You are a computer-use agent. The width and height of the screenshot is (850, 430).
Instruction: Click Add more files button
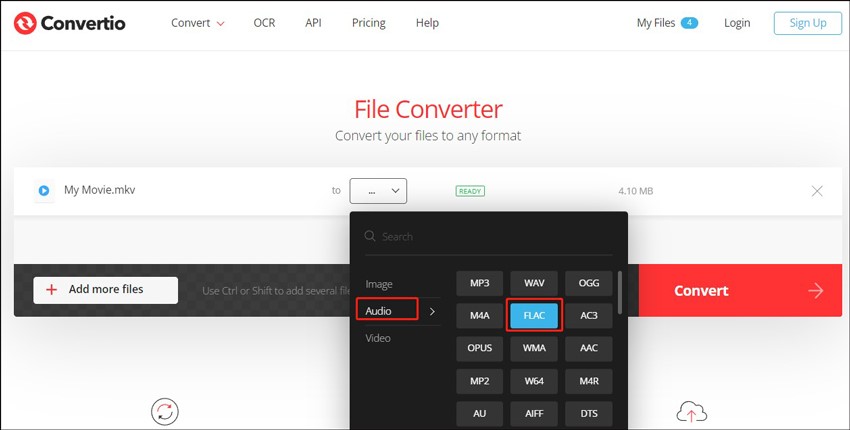(x=106, y=290)
